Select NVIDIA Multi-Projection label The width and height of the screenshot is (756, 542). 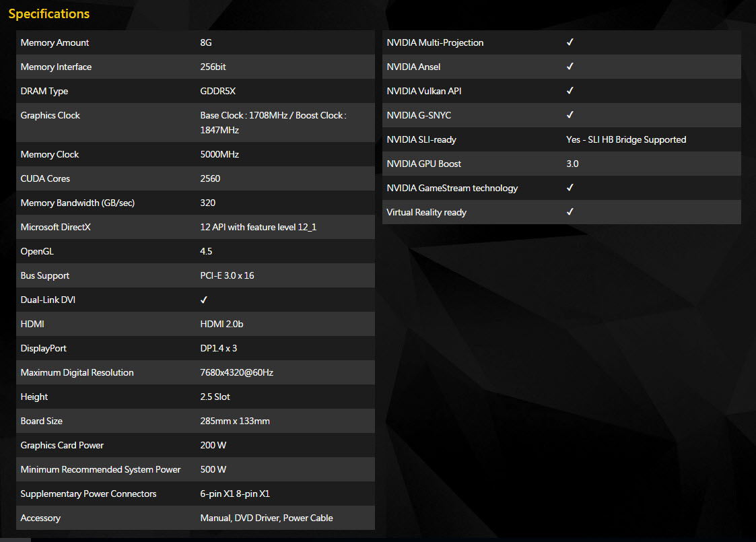[x=435, y=42]
